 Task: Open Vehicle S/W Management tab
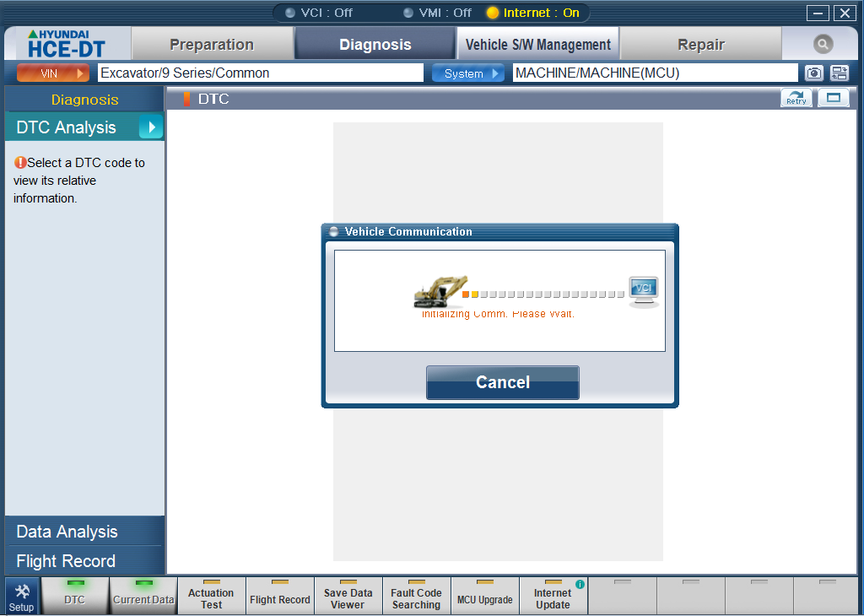coord(537,44)
